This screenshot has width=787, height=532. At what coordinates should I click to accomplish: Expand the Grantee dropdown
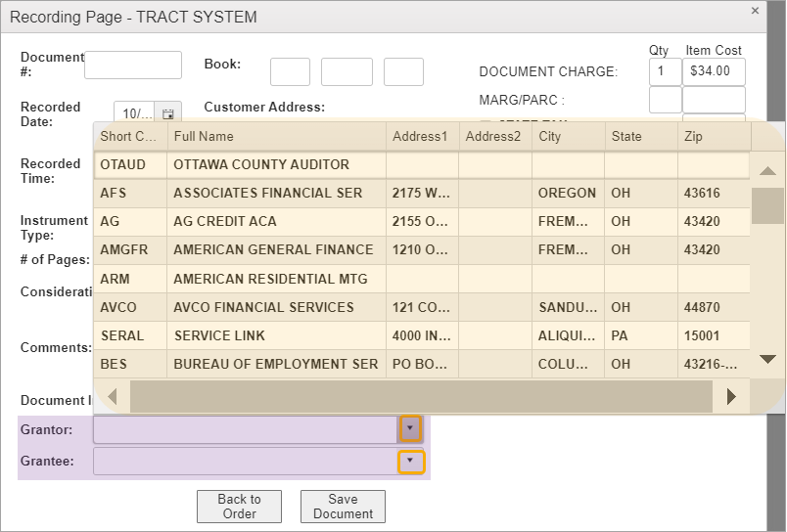(x=411, y=461)
